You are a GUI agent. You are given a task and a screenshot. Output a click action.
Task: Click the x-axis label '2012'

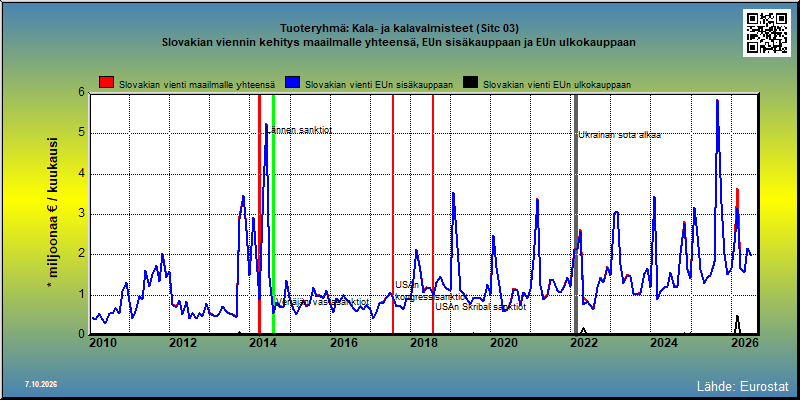183,343
